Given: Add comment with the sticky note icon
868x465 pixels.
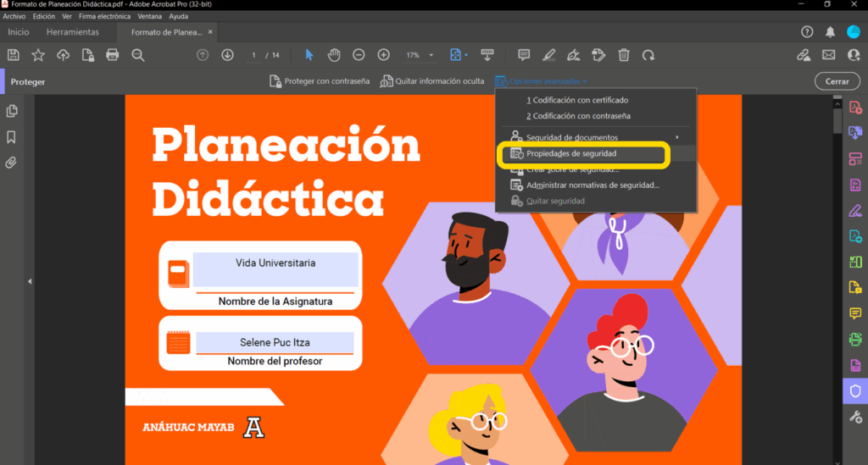Looking at the screenshot, I should (x=524, y=55).
